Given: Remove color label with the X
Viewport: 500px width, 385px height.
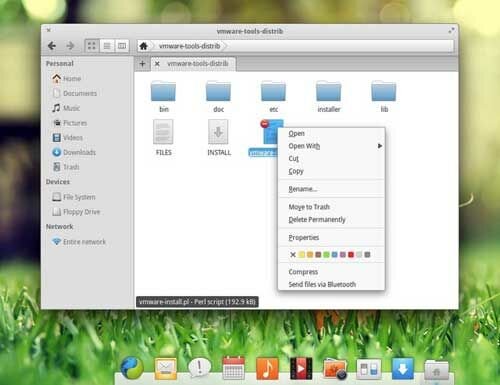Looking at the screenshot, I should pyautogui.click(x=293, y=255).
